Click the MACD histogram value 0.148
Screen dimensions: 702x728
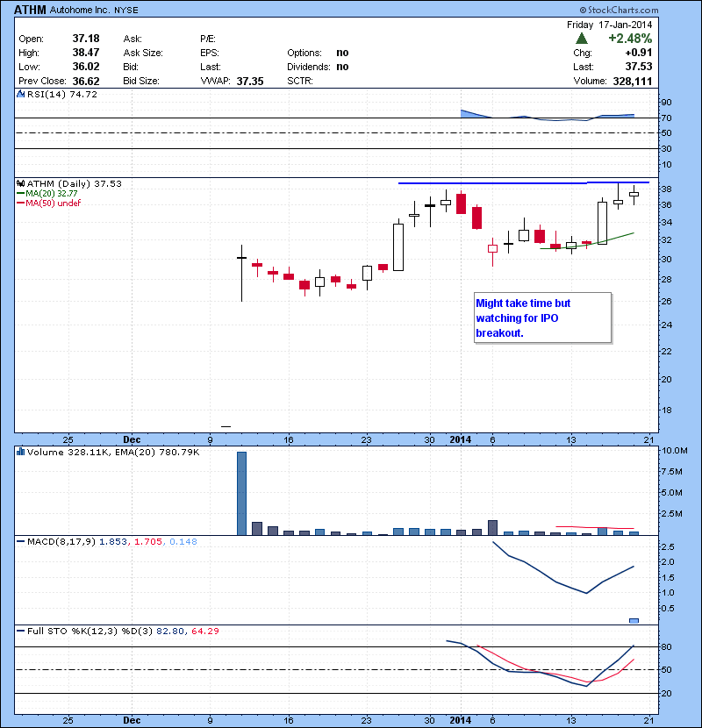(183, 541)
